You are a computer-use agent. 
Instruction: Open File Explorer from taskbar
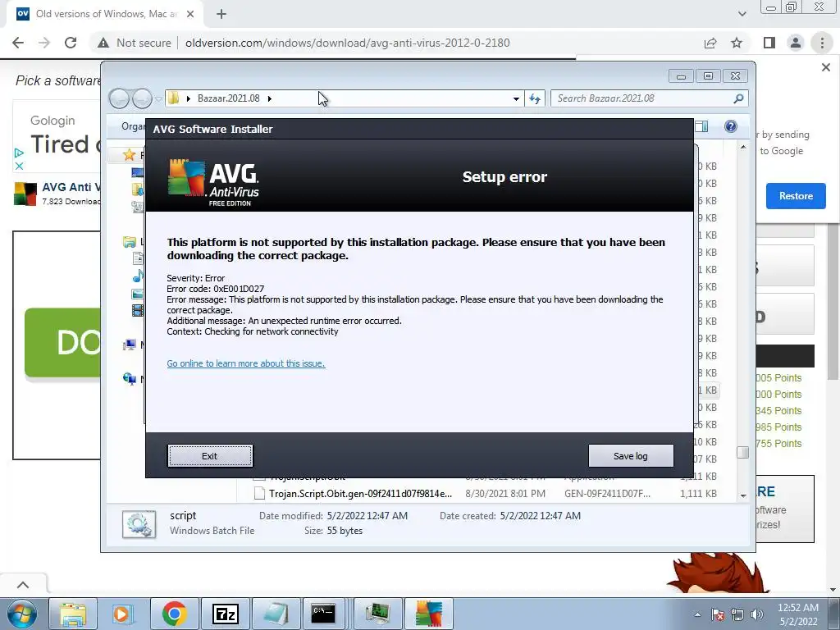[x=73, y=614]
